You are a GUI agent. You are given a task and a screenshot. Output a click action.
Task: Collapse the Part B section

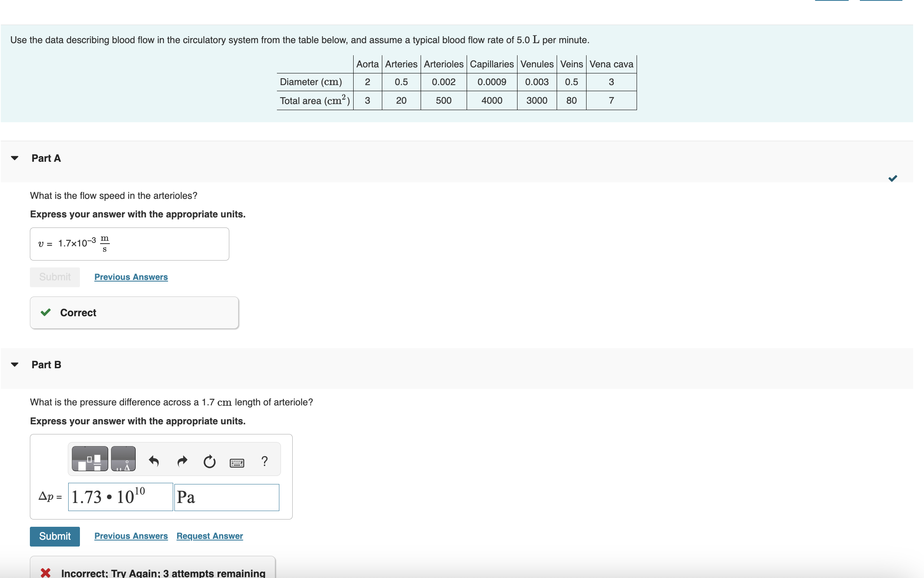(x=14, y=364)
